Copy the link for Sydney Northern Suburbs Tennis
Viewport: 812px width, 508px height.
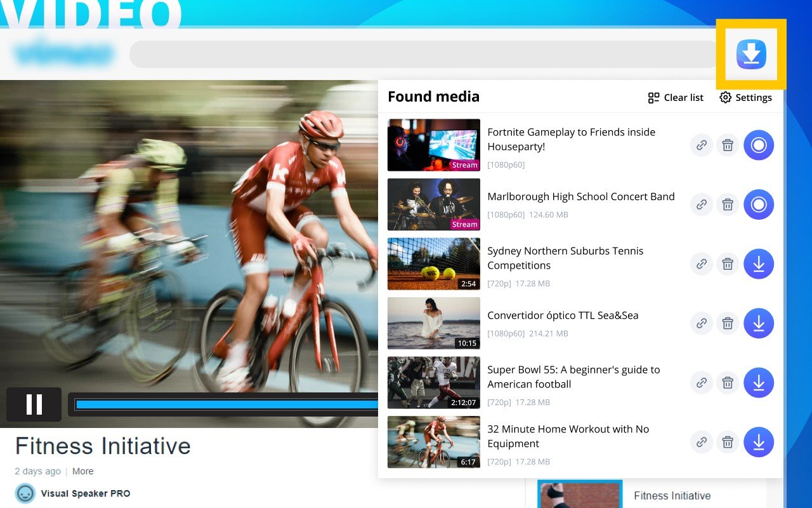click(701, 264)
